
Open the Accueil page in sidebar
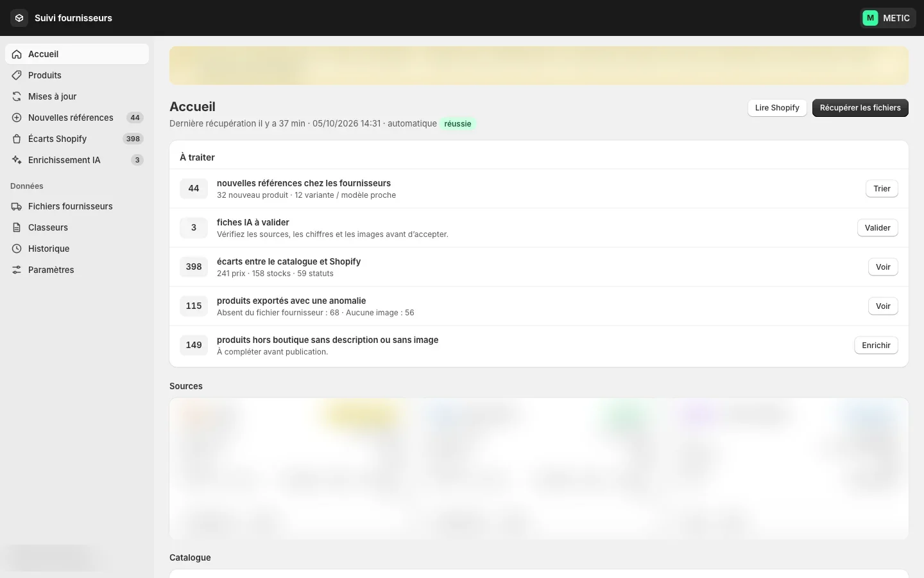pos(77,54)
